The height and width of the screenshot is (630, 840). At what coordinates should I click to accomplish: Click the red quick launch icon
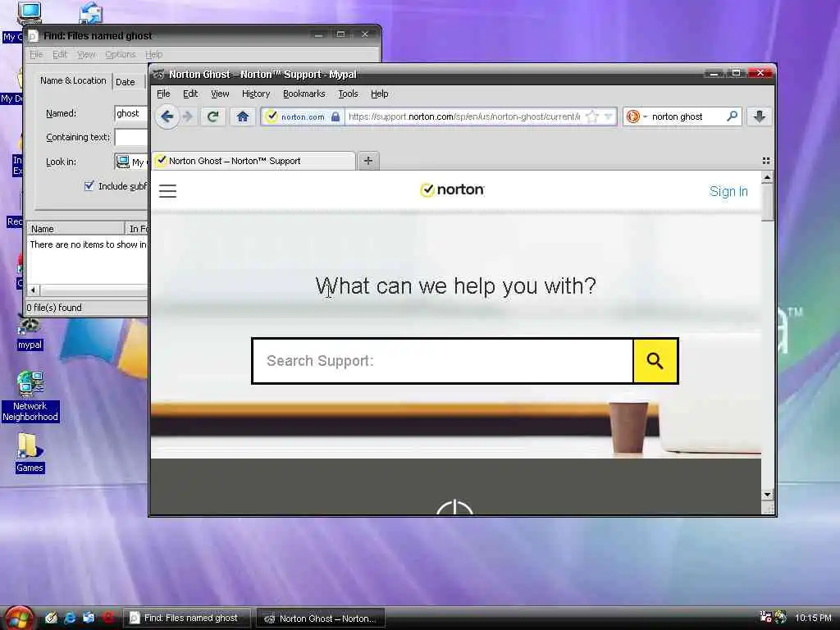(108, 618)
